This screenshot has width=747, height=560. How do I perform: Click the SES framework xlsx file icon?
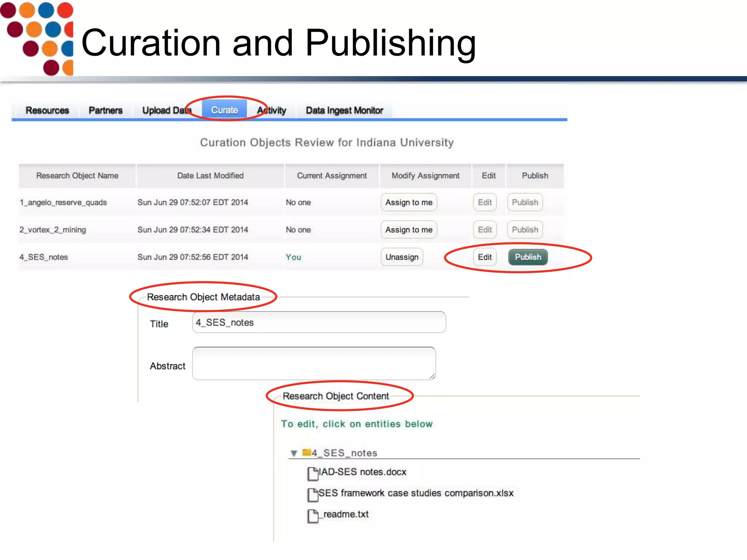pos(313,495)
